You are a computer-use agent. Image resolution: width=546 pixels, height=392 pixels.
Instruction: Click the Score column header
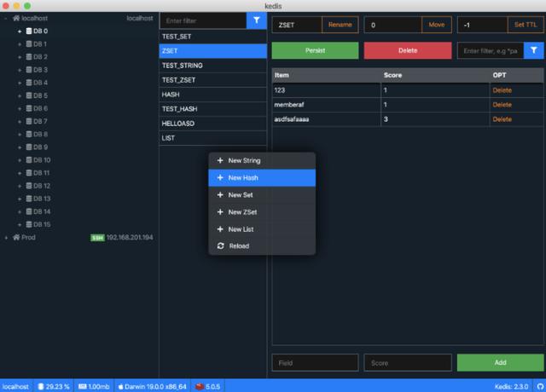pyautogui.click(x=435, y=75)
